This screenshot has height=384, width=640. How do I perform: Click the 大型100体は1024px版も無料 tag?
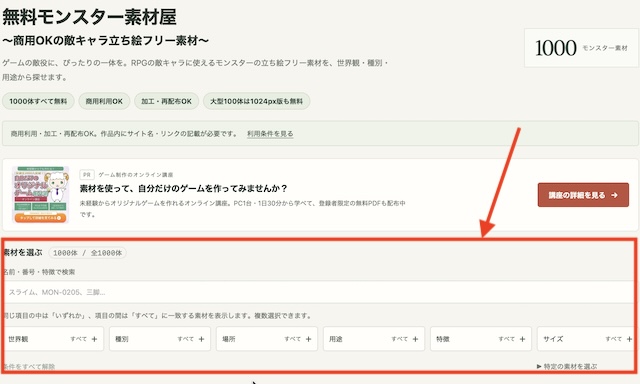point(256,101)
